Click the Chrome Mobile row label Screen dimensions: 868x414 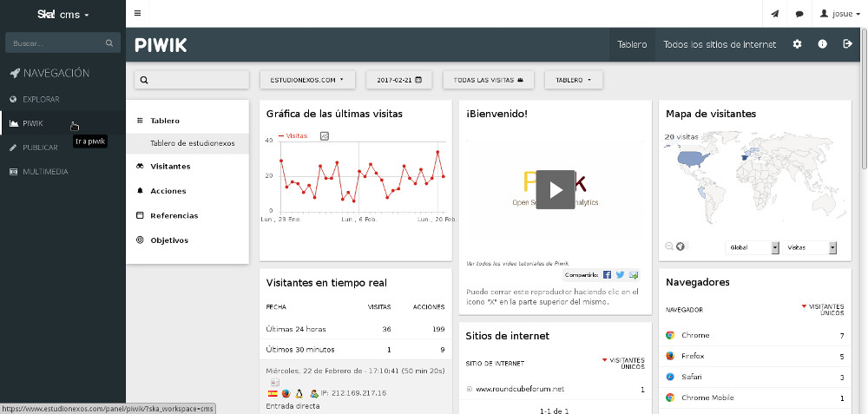(707, 398)
